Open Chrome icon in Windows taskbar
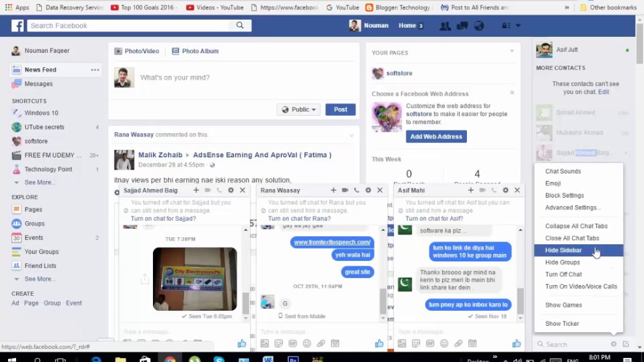The height and width of the screenshot is (362, 644). 170,359
